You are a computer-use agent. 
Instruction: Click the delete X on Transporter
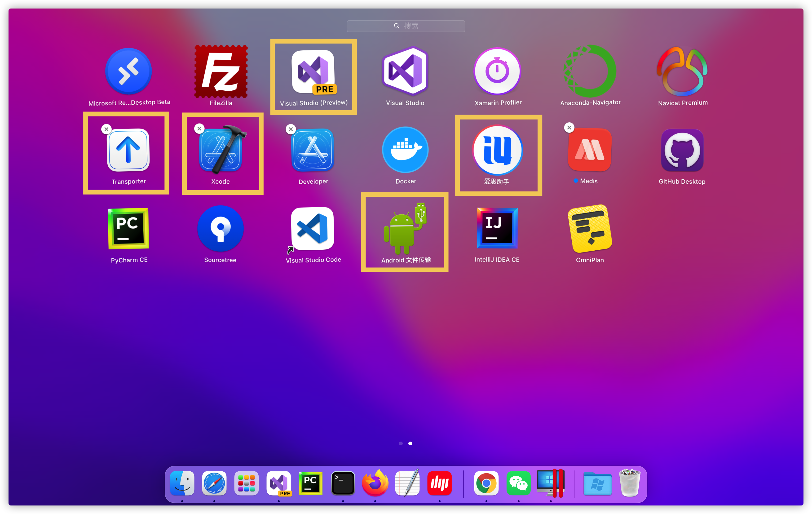tap(106, 129)
